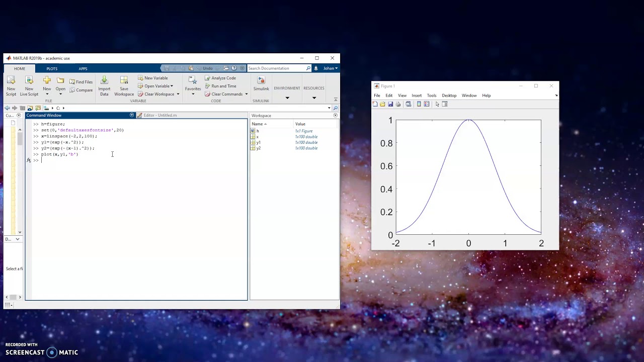Click Import Data
This screenshot has width=644, height=362.
pos(104,86)
